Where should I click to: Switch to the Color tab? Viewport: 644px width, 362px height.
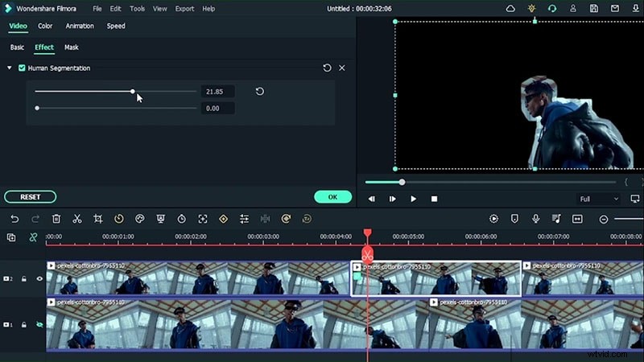[x=45, y=26]
